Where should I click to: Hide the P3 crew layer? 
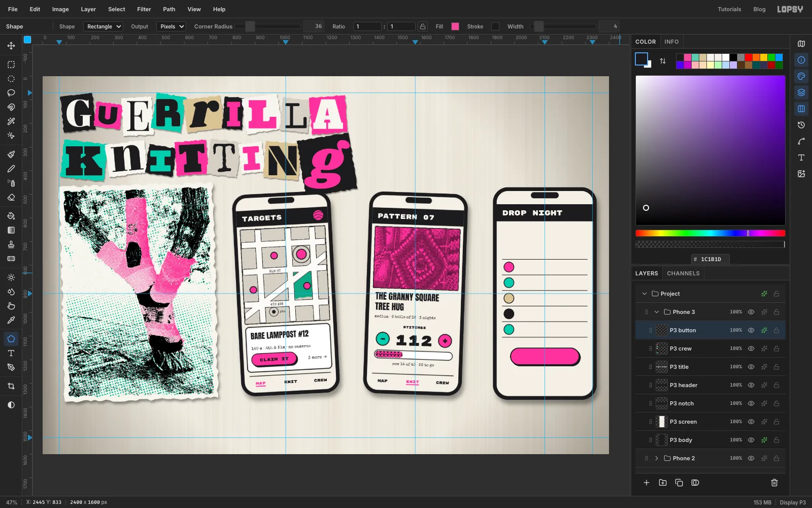coord(751,348)
